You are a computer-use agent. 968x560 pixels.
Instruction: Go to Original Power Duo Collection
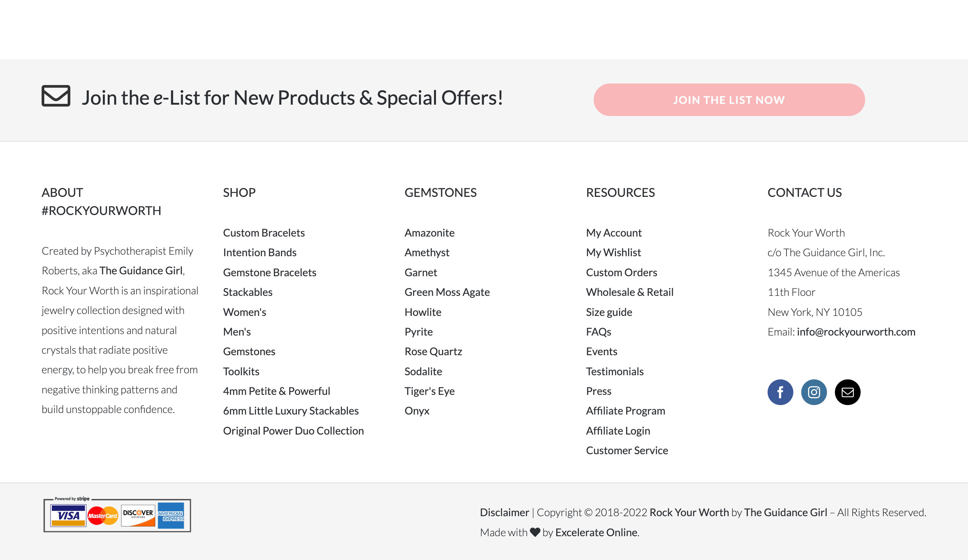coord(293,430)
